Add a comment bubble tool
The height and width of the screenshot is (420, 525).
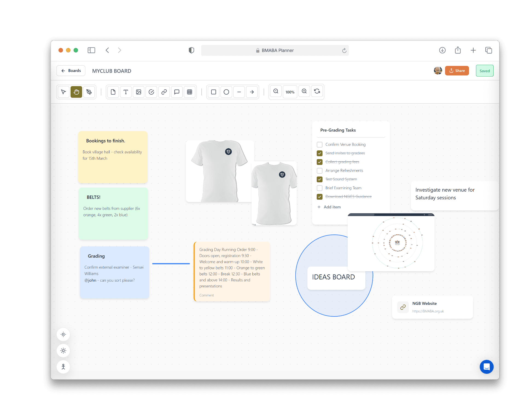[177, 92]
